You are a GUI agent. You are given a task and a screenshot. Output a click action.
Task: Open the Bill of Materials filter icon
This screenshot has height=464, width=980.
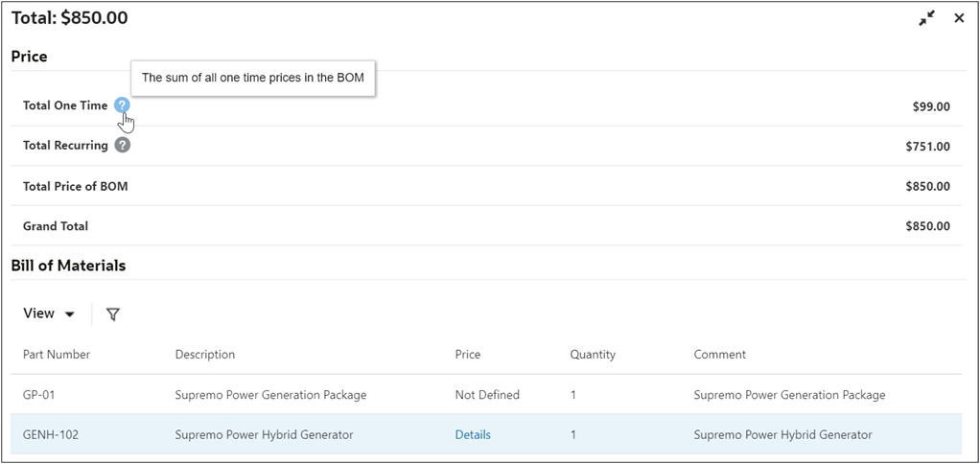point(113,314)
